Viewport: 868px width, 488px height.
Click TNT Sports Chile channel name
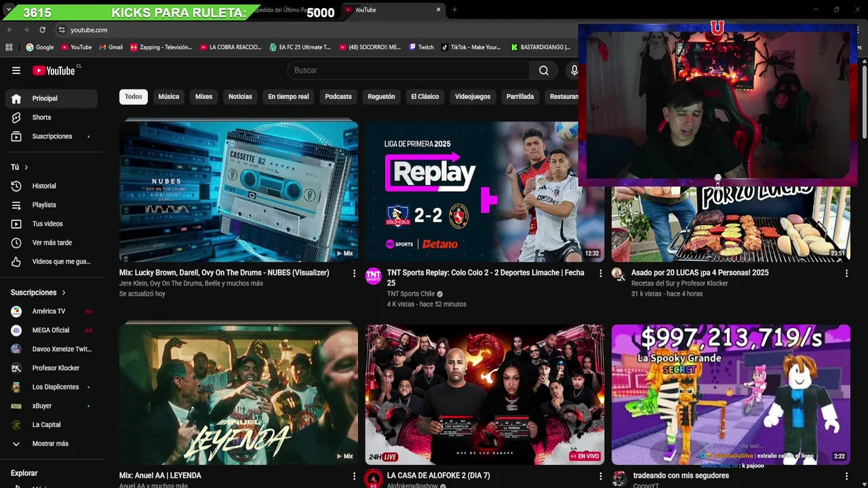pyautogui.click(x=411, y=293)
